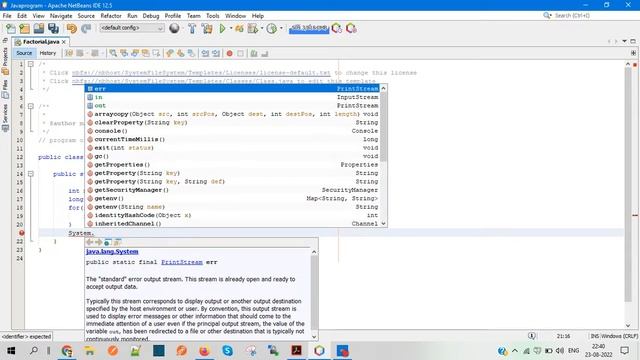Open the Debug menu

coord(151,16)
